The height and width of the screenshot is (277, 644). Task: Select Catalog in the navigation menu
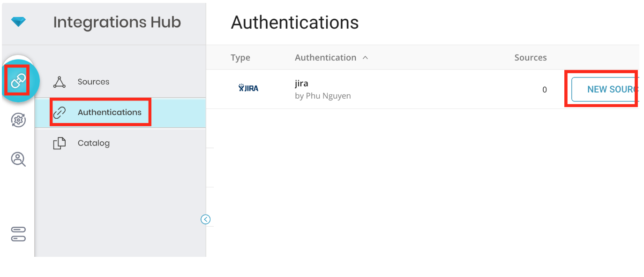coord(93,143)
